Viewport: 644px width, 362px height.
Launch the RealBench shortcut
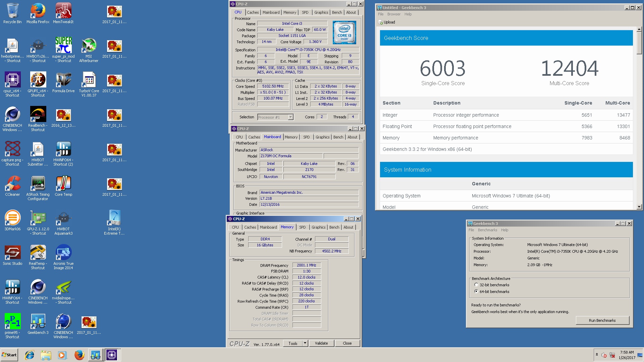[38, 119]
